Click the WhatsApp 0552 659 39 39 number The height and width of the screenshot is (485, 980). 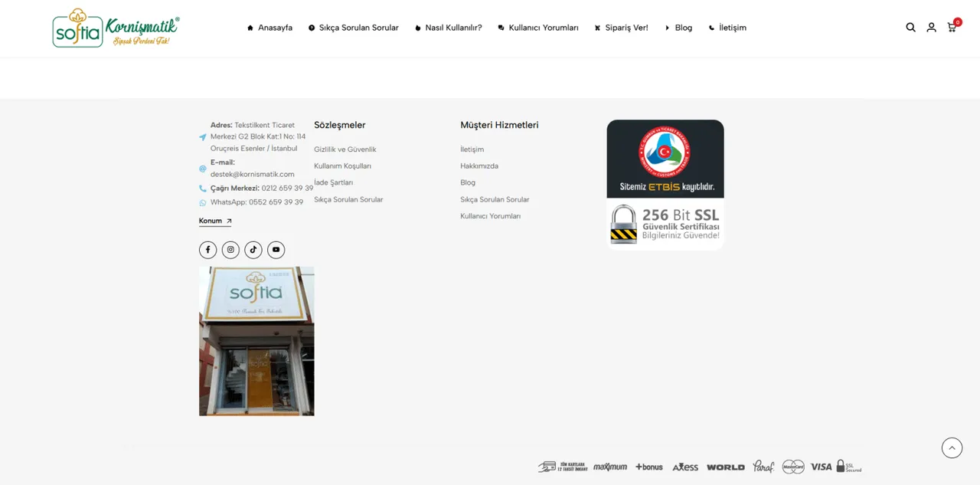click(x=257, y=202)
